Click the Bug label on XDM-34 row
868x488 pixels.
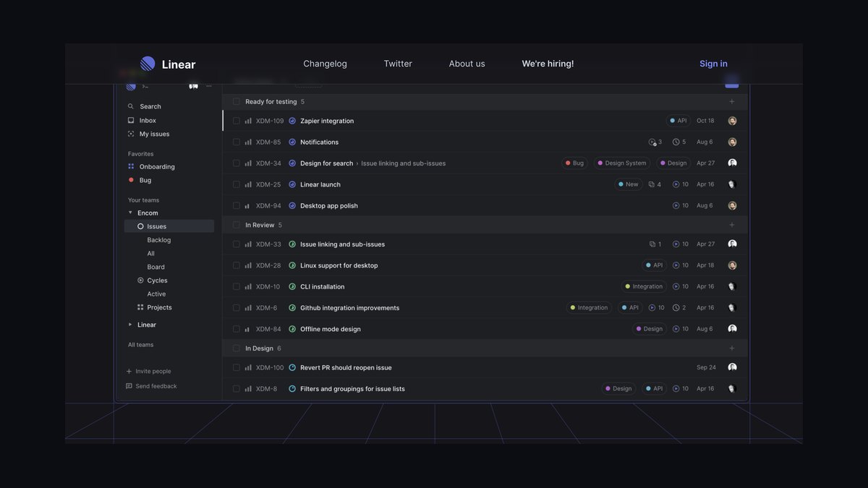(574, 163)
